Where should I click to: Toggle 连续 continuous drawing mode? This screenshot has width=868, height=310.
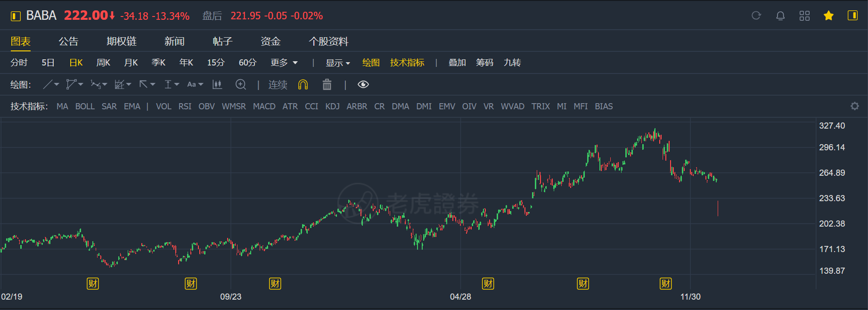[x=278, y=84]
